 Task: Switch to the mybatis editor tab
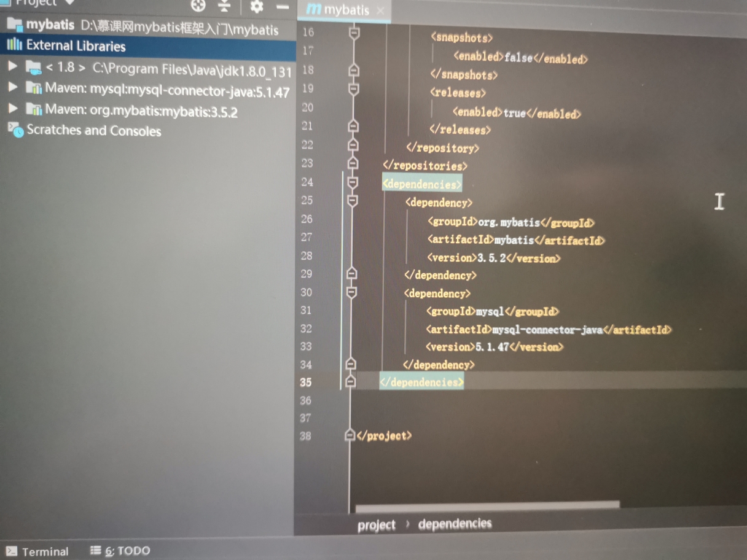346,10
